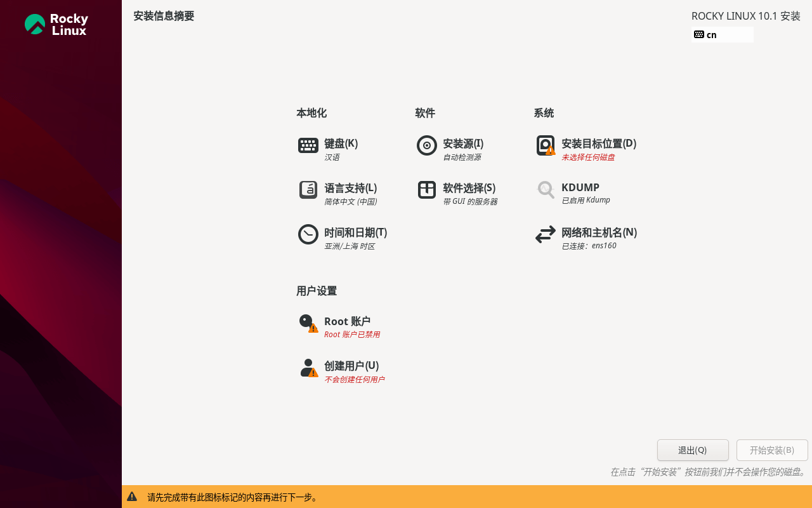This screenshot has width=812, height=508.
Task: Click the language support icon beside 语言支持(L)
Action: pyautogui.click(x=308, y=190)
